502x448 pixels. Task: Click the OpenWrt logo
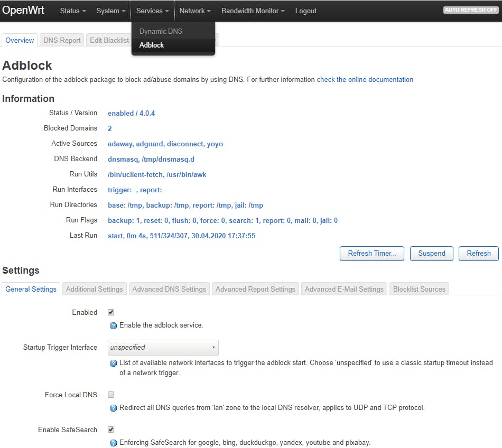[23, 10]
